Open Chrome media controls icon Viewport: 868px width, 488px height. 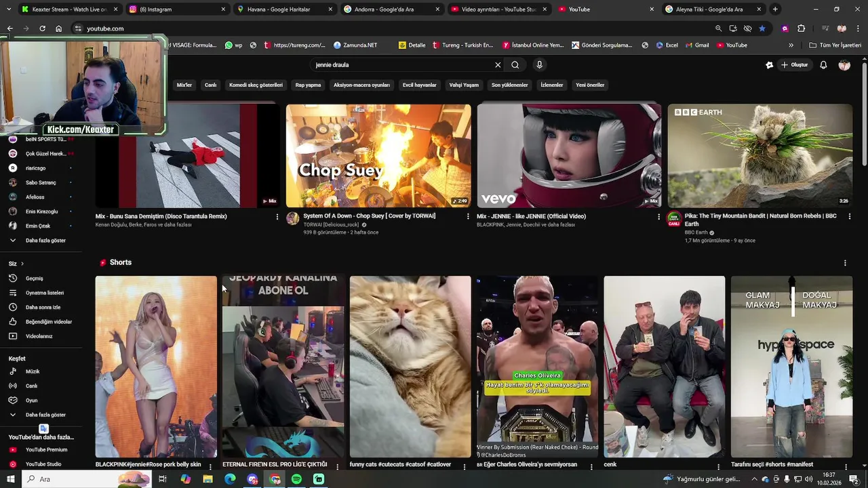click(825, 28)
